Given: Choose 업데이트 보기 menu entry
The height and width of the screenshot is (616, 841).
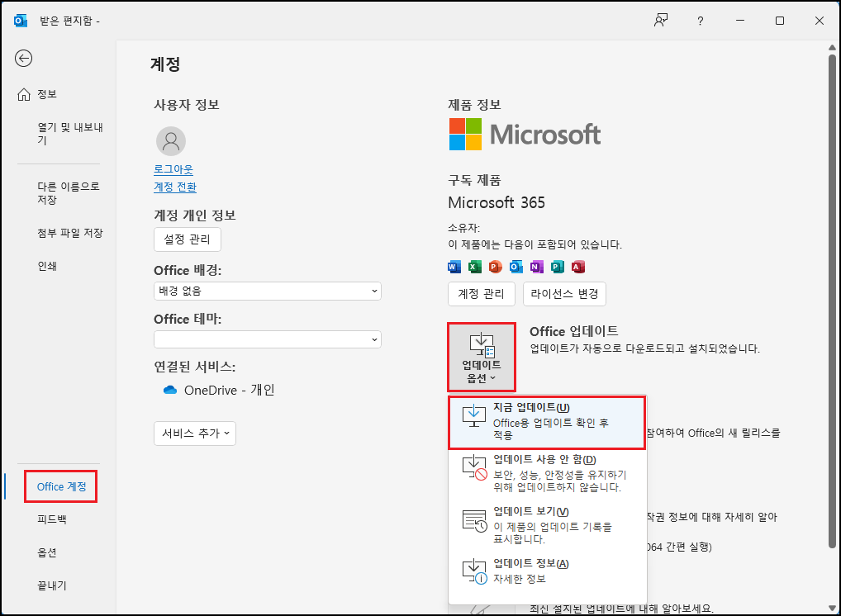Looking at the screenshot, I should 547,525.
